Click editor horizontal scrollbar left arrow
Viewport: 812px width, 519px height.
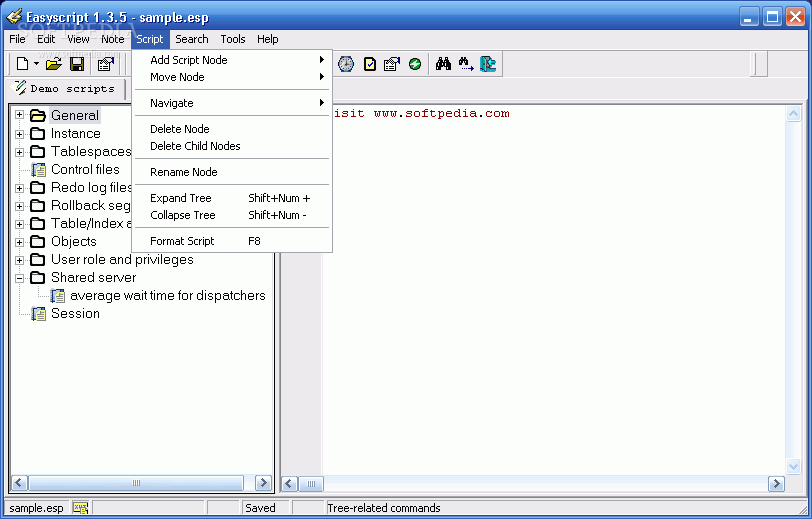[x=289, y=484]
